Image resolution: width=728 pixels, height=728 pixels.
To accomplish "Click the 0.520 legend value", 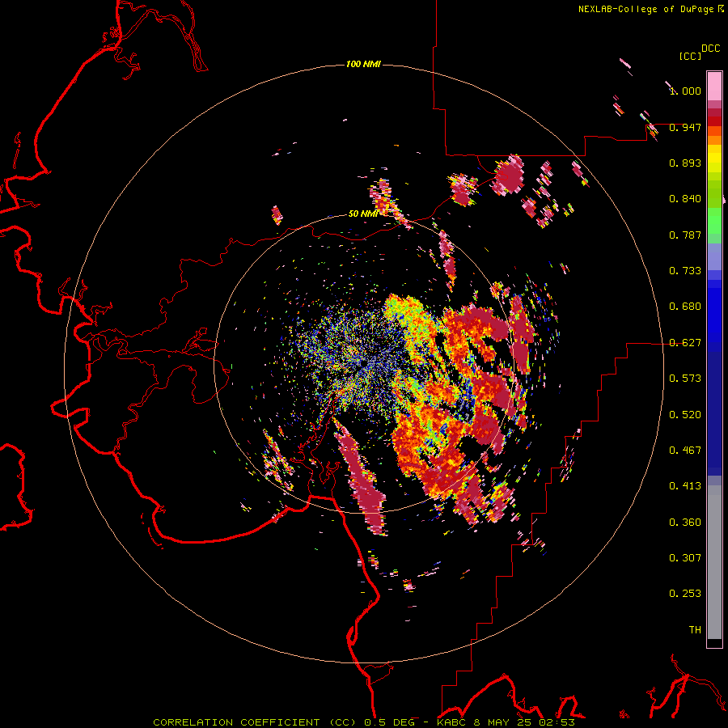I will click(x=685, y=415).
